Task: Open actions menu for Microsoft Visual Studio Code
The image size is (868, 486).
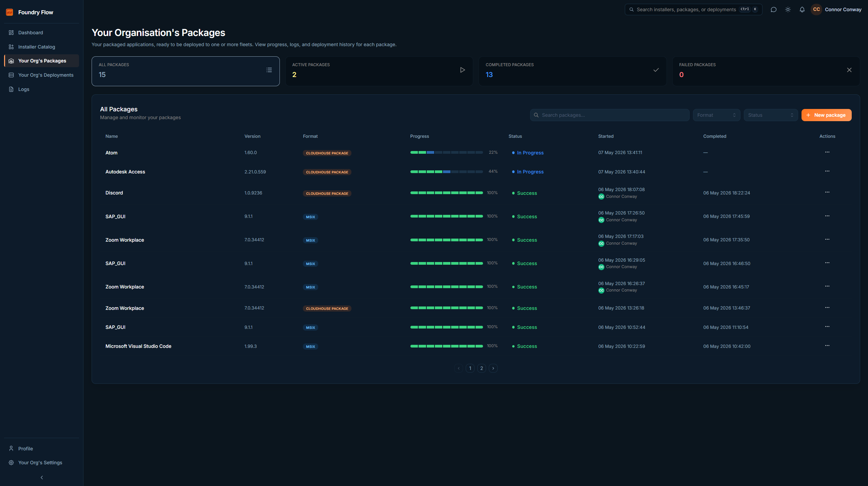Action: pyautogui.click(x=827, y=345)
